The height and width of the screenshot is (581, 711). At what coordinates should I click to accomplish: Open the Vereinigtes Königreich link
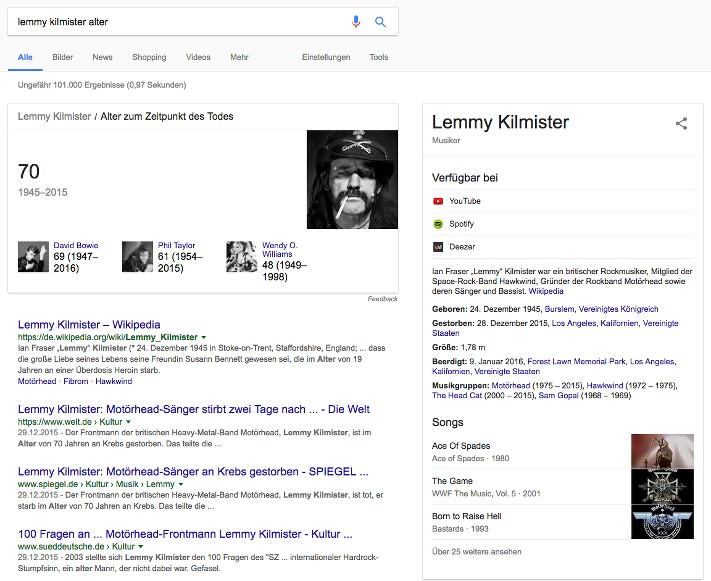pos(618,309)
